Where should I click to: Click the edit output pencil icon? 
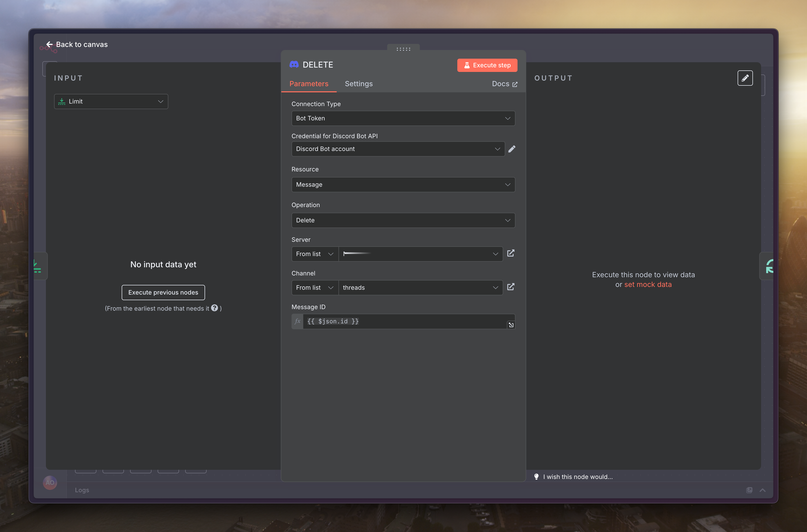pyautogui.click(x=745, y=78)
